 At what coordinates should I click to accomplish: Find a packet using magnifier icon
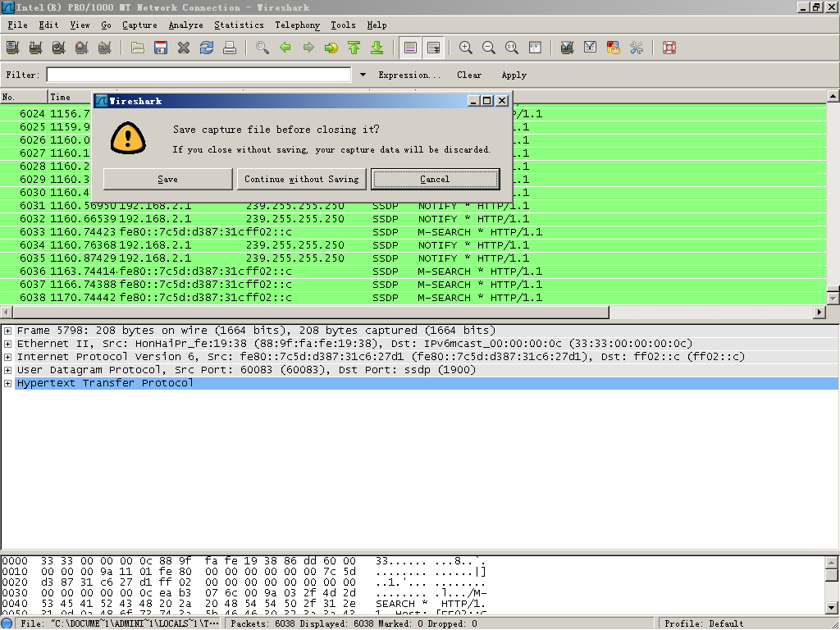tap(262, 48)
